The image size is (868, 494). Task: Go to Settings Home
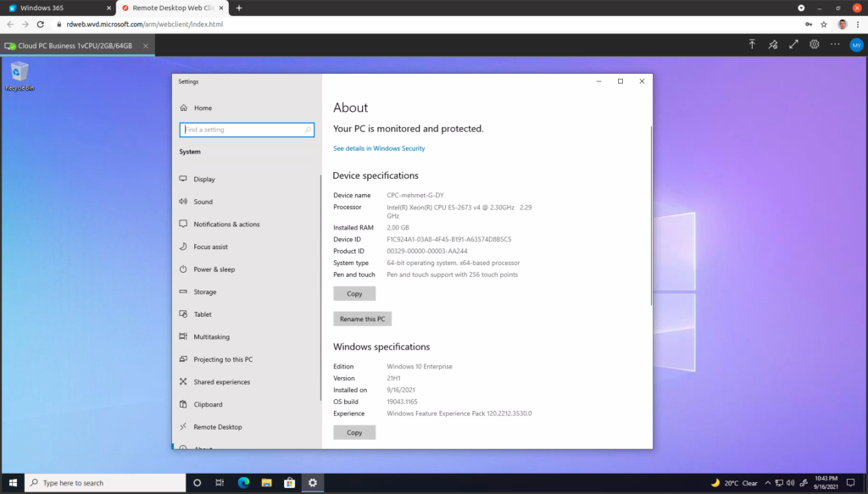click(196, 108)
